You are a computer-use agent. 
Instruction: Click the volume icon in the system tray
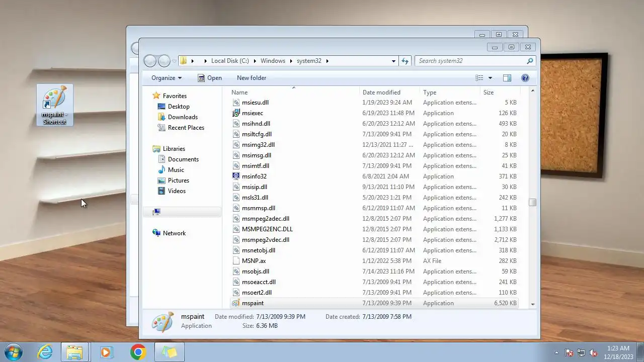[594, 352]
